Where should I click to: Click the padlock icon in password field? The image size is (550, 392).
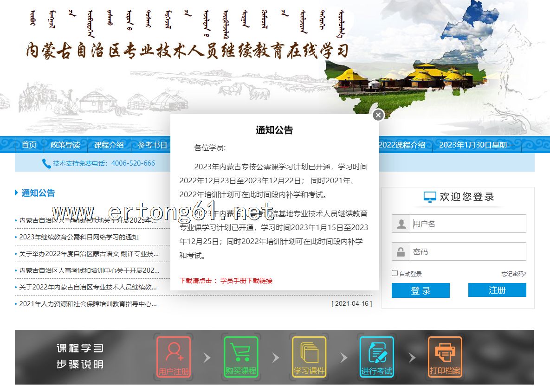pos(401,252)
